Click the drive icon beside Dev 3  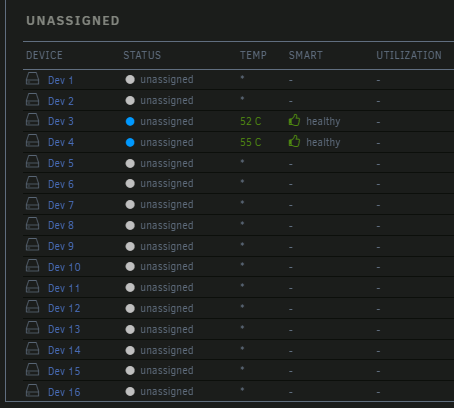pos(33,120)
